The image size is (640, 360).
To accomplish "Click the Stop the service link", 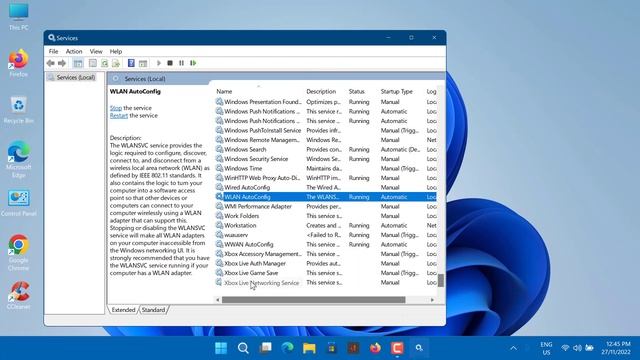I will pyautogui.click(x=116, y=108).
